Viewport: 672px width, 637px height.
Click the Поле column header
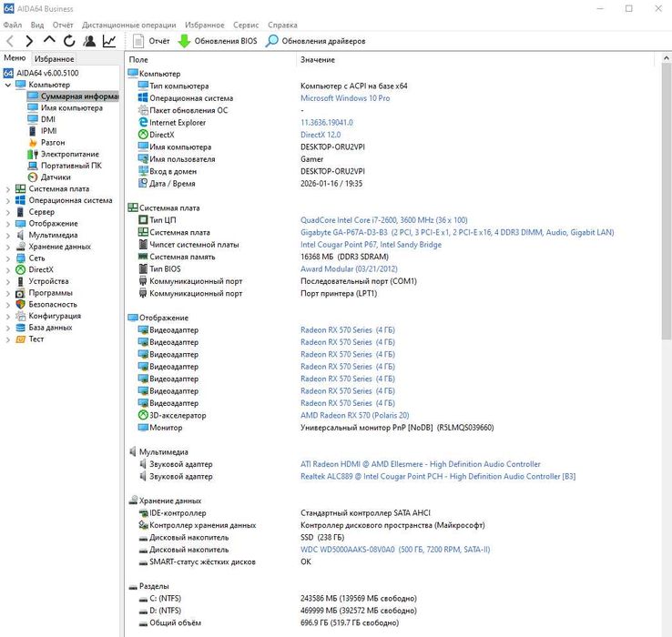coord(210,59)
